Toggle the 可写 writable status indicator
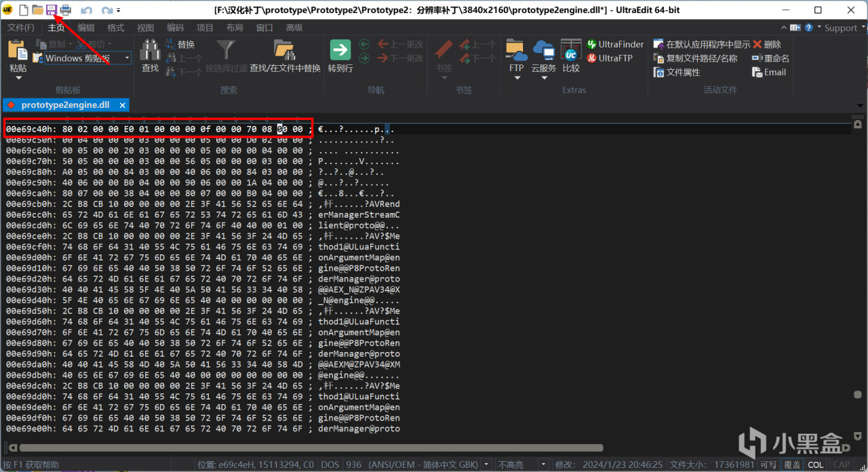This screenshot has width=868, height=472. pos(768,465)
